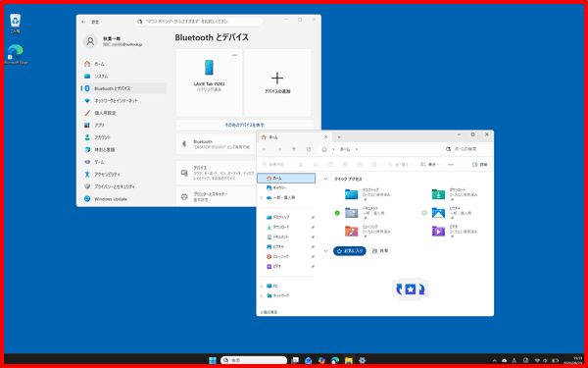The height and width of the screenshot is (368, 588).
Task: Select the お気に入り filter chip
Action: pyautogui.click(x=350, y=251)
